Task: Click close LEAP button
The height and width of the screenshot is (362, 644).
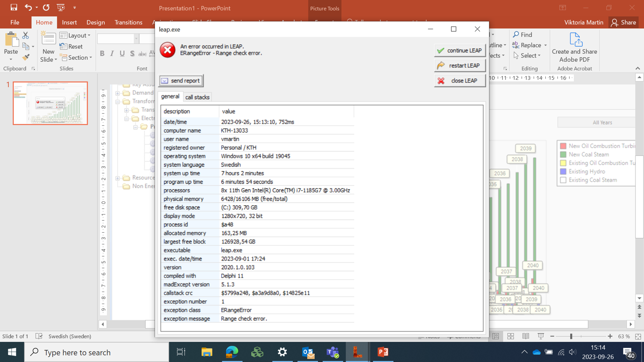Action: click(x=460, y=80)
